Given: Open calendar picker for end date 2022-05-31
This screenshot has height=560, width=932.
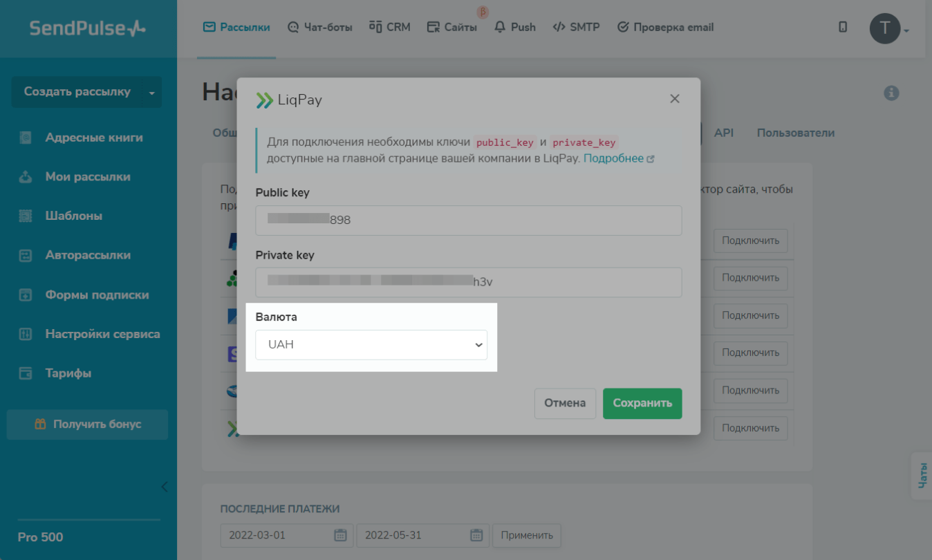Looking at the screenshot, I should tap(476, 535).
